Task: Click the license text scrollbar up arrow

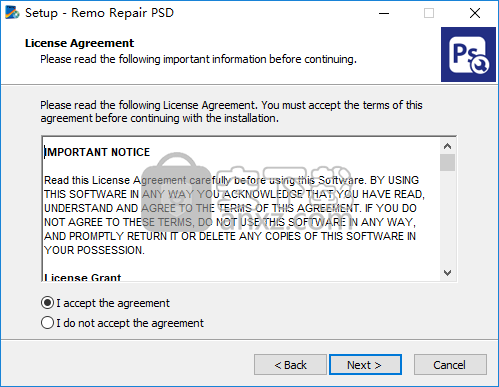Action: [x=447, y=146]
